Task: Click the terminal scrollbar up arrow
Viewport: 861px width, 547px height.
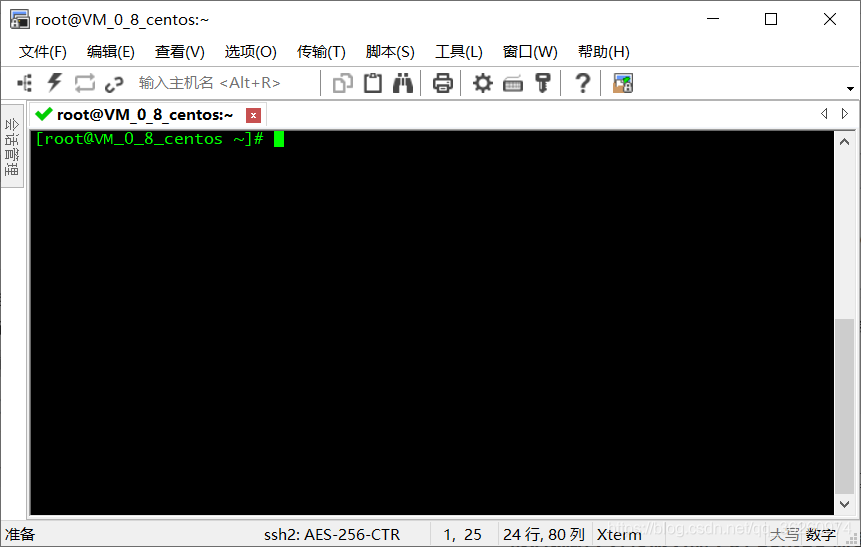Action: pos(845,142)
